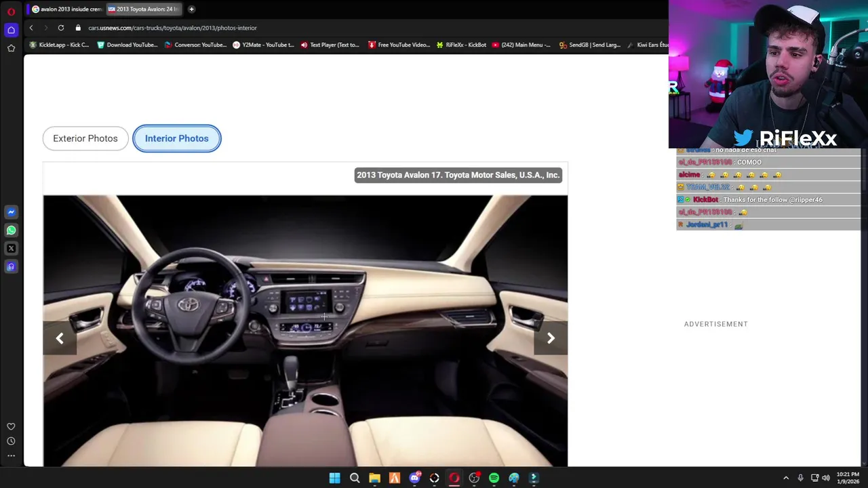Viewport: 868px width, 488px height.
Task: Open Windows taskbar search
Action: 355,479
